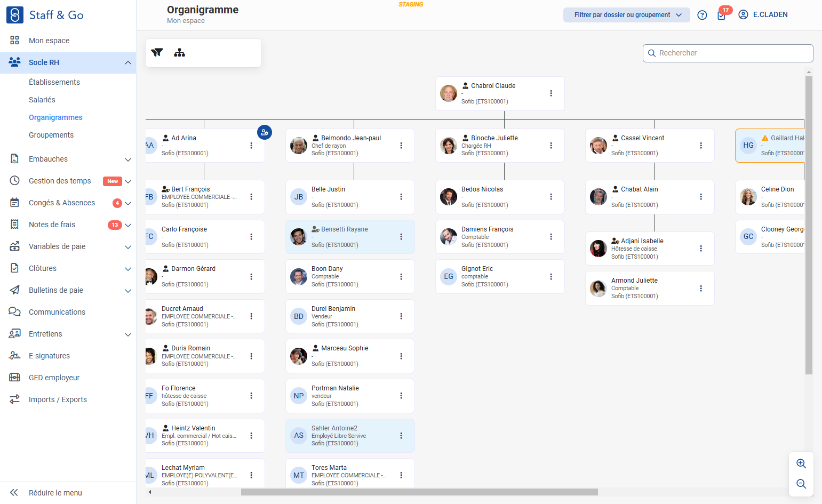Click the E.CLADEN user account icon
The image size is (822, 504).
(x=743, y=15)
